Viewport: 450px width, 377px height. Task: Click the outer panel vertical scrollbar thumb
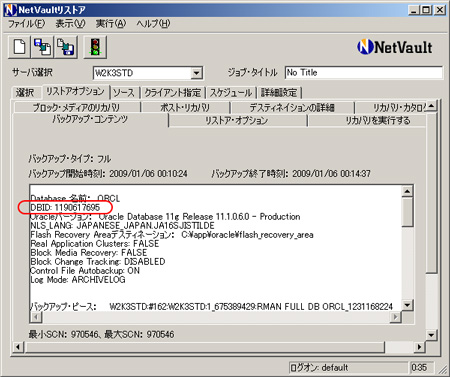click(431, 193)
